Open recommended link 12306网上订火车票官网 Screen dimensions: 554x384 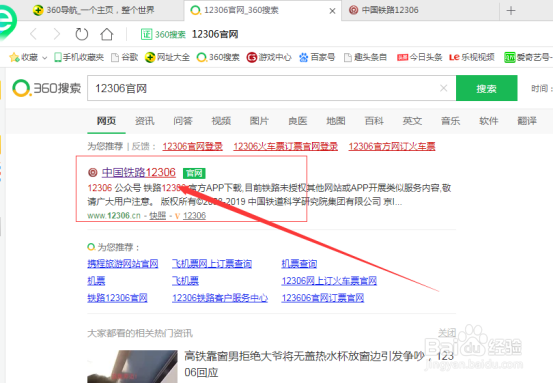[x=329, y=281]
